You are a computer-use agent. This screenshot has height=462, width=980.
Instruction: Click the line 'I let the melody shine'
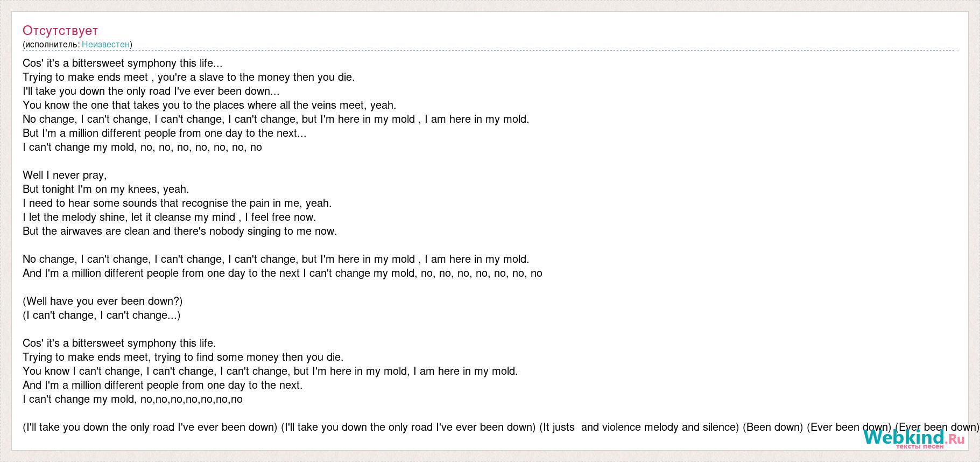click(x=170, y=217)
